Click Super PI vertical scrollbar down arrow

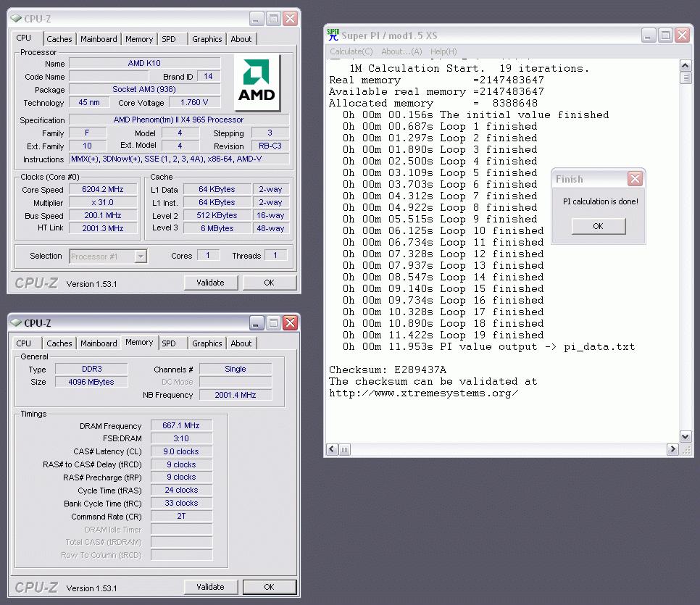pos(686,436)
